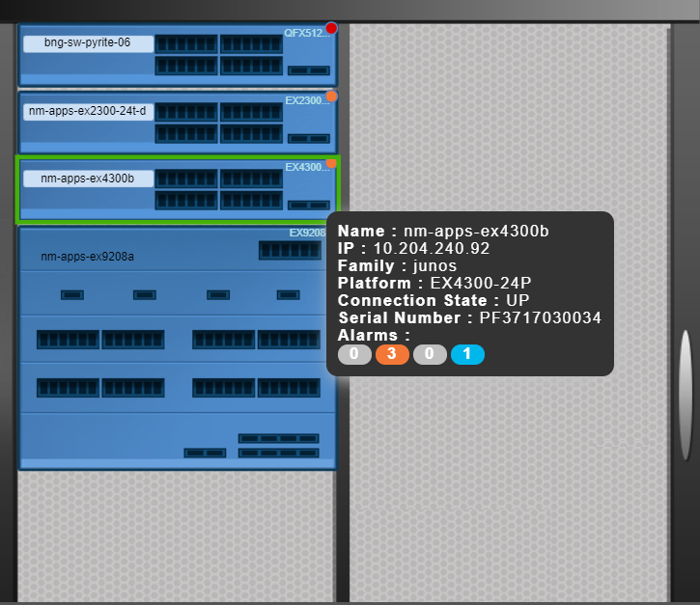Select the bng-sw-pyrite-06 device label

(88, 43)
